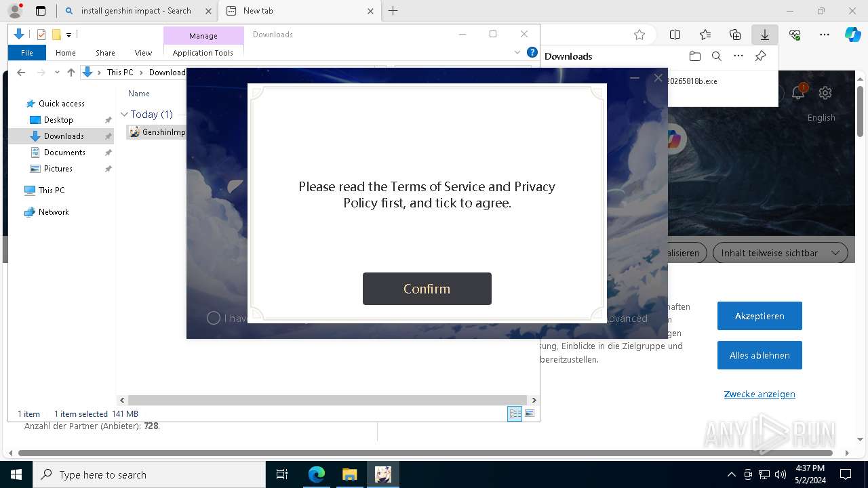868x488 pixels.
Task: Select the downloaded 20265818b.exe entry
Action: pos(692,81)
